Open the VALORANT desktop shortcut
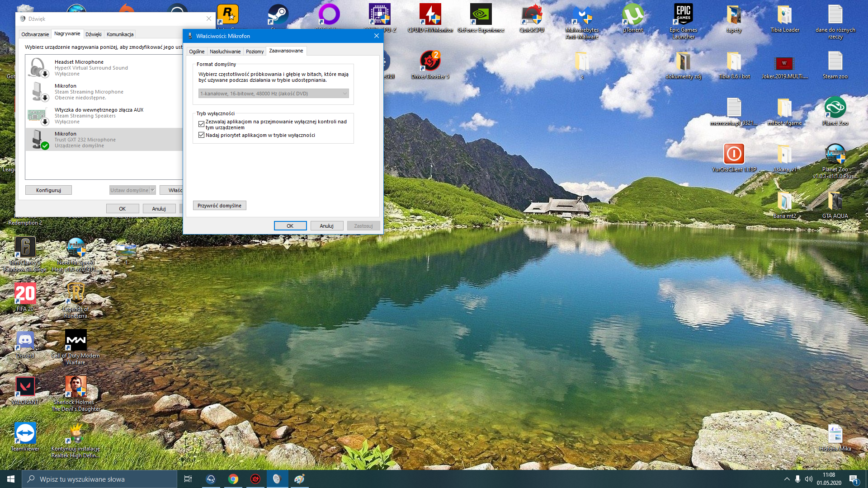Screen dimensions: 868x488 tap(25, 387)
